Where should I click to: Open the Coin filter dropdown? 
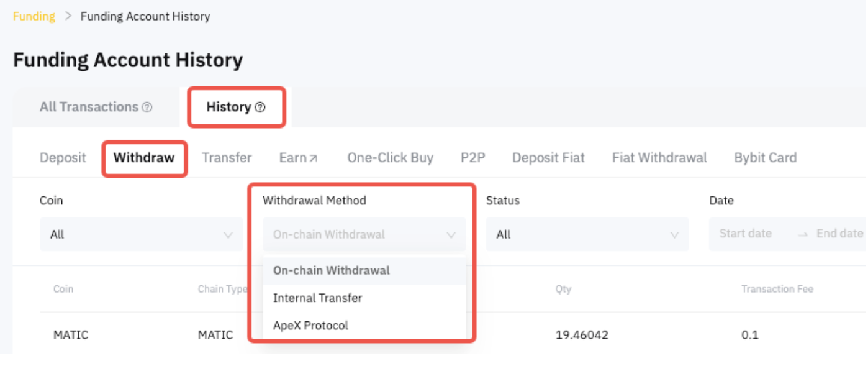click(x=141, y=234)
